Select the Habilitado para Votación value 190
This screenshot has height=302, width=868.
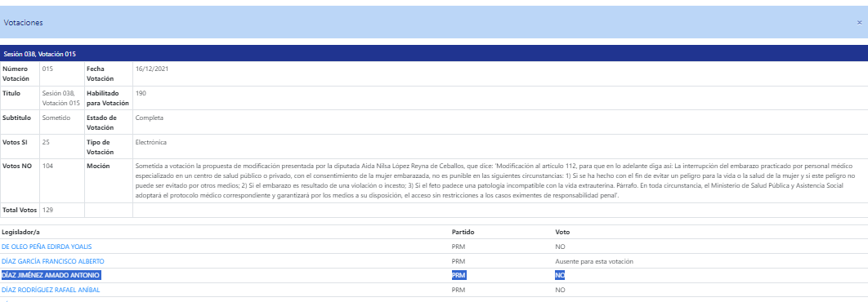141,94
